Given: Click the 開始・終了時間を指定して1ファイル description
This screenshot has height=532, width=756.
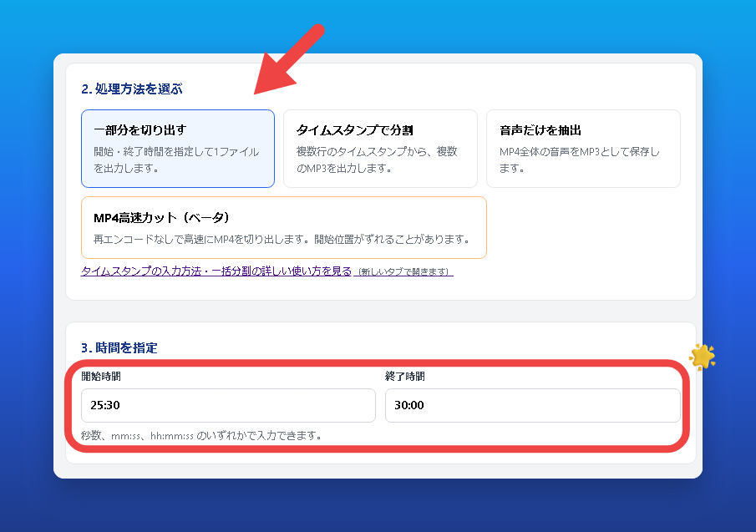Looking at the screenshot, I should click(176, 160).
